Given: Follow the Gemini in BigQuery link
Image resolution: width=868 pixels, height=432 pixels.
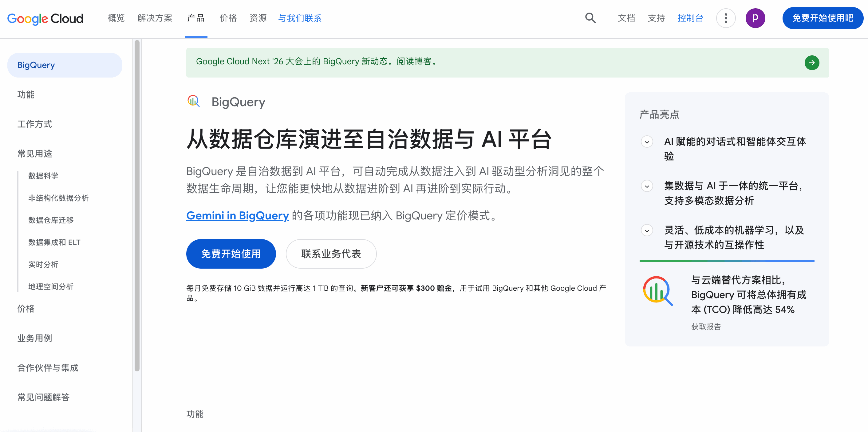Looking at the screenshot, I should click(x=238, y=215).
